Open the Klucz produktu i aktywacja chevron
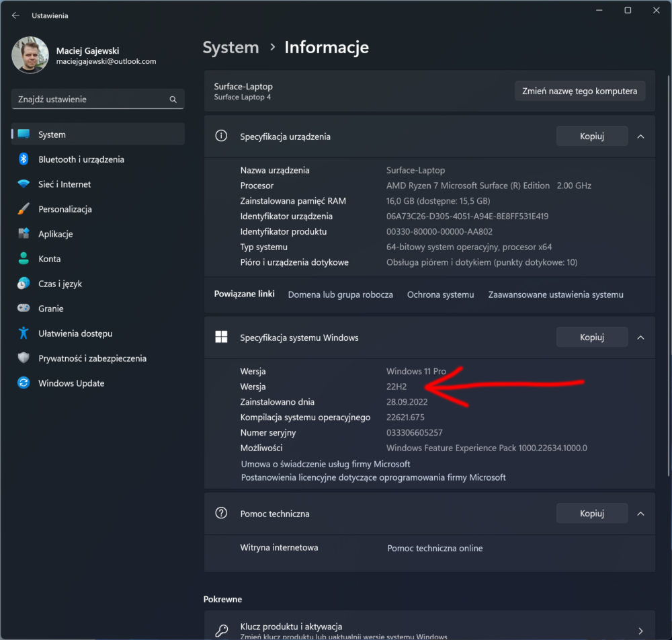 point(640,631)
